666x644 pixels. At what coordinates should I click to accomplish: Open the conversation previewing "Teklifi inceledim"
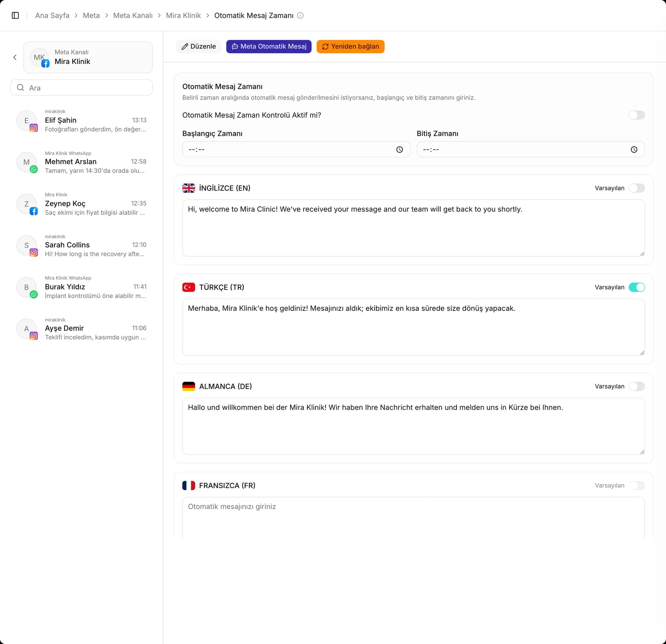82,329
